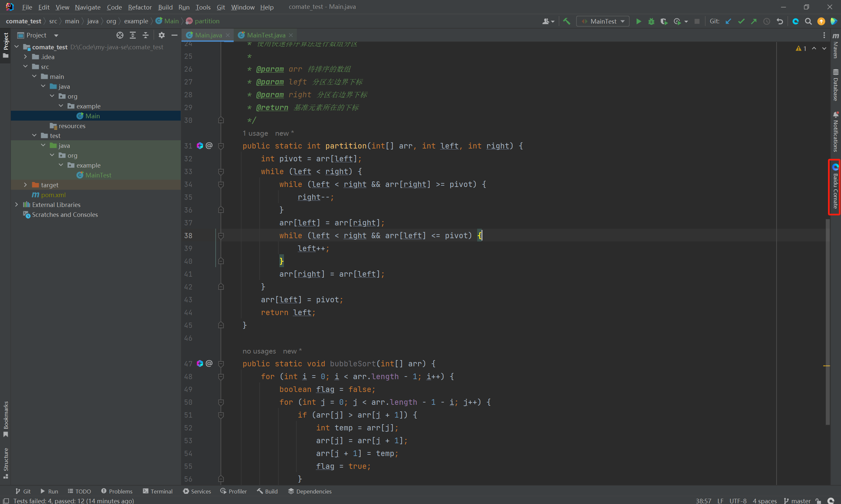Open pom.xml in project tree

point(53,195)
